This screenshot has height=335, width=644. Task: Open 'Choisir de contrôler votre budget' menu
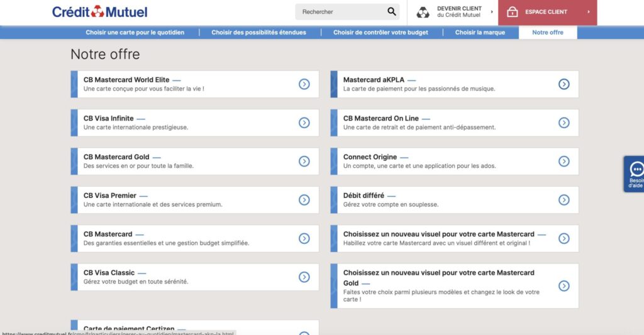tap(380, 33)
